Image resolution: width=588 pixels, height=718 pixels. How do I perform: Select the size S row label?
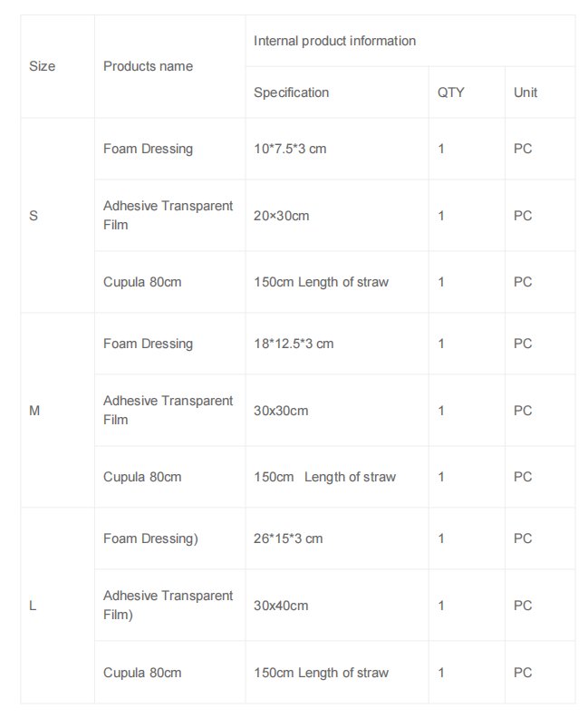(34, 216)
